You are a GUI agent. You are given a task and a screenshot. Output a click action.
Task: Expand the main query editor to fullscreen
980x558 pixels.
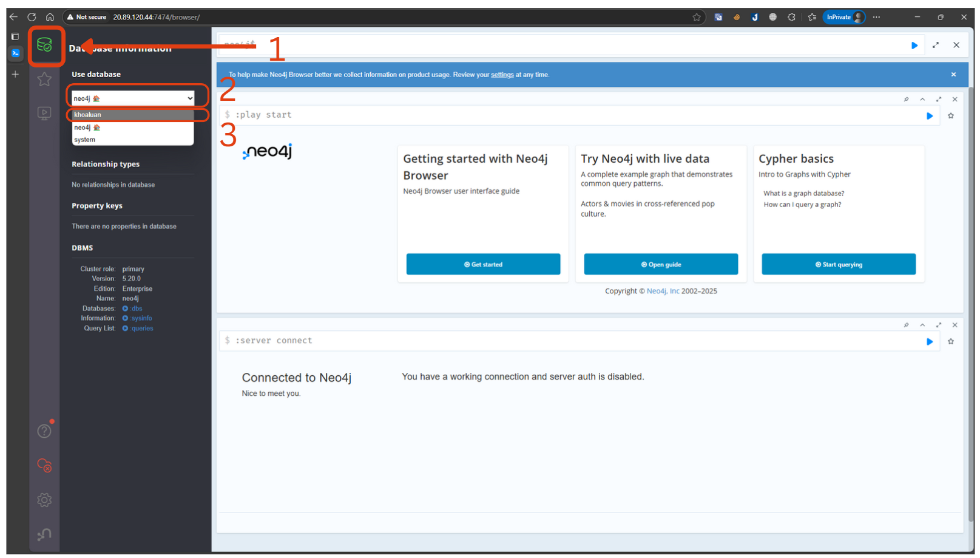click(936, 45)
